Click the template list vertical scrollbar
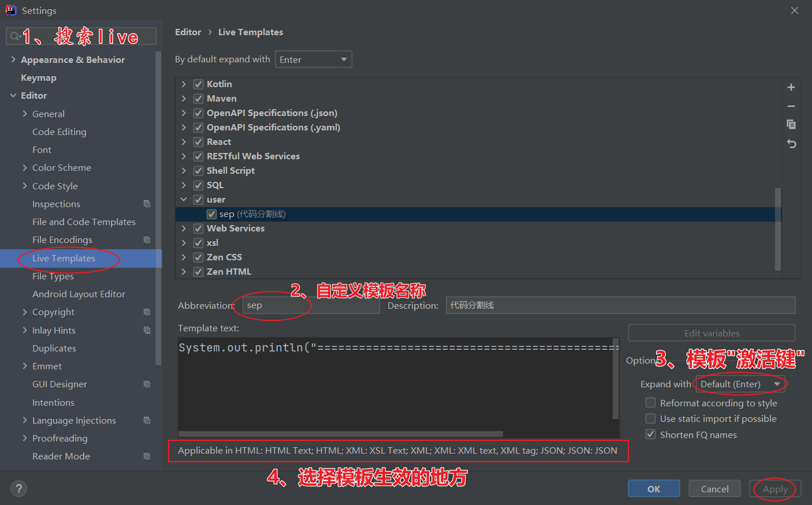The height and width of the screenshot is (505, 812). point(778,229)
